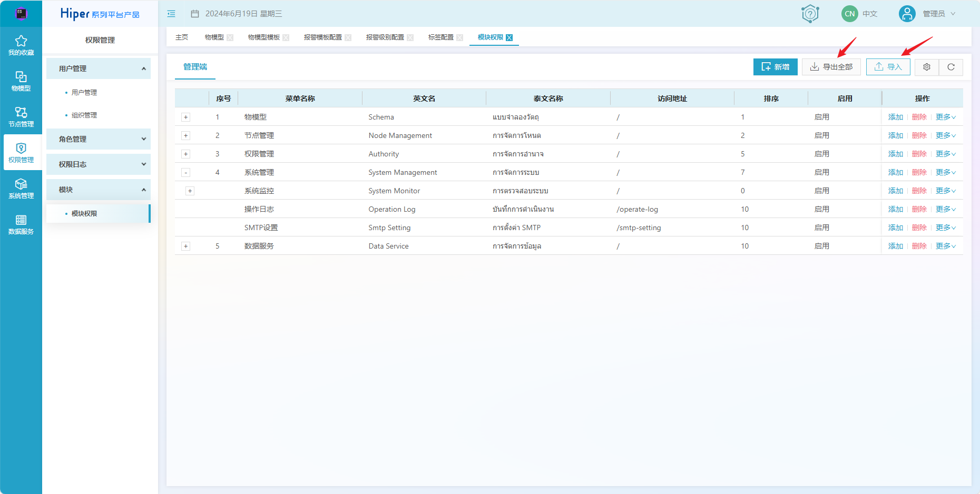Collapse the 用户管理 menu group

click(99, 68)
